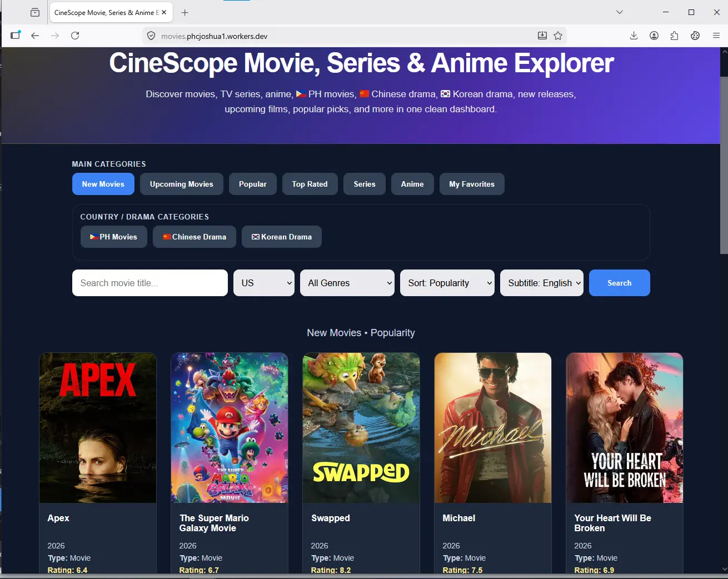Screen dimensions: 728x579
Task: Click the install app icon in address bar
Action: (x=542, y=36)
